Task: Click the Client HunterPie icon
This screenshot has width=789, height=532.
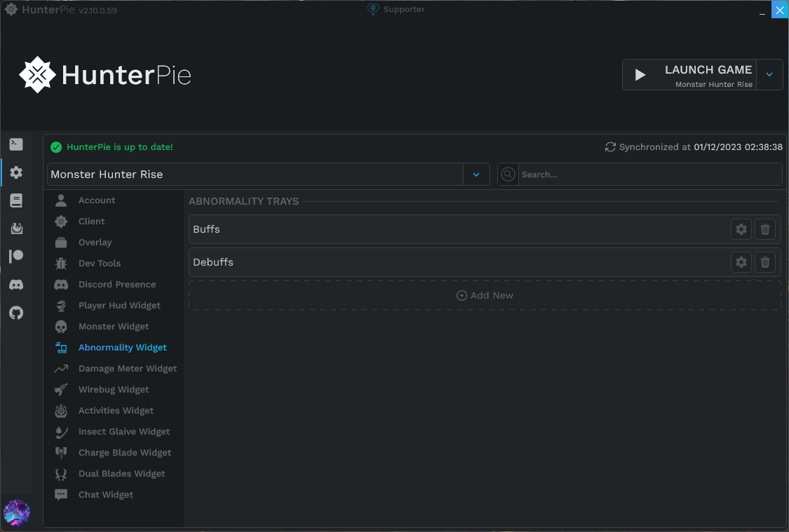Action: [x=61, y=221]
